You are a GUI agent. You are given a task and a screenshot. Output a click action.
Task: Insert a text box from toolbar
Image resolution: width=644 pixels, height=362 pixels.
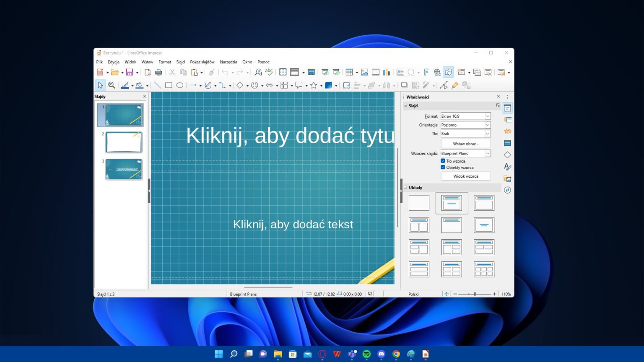(400, 72)
